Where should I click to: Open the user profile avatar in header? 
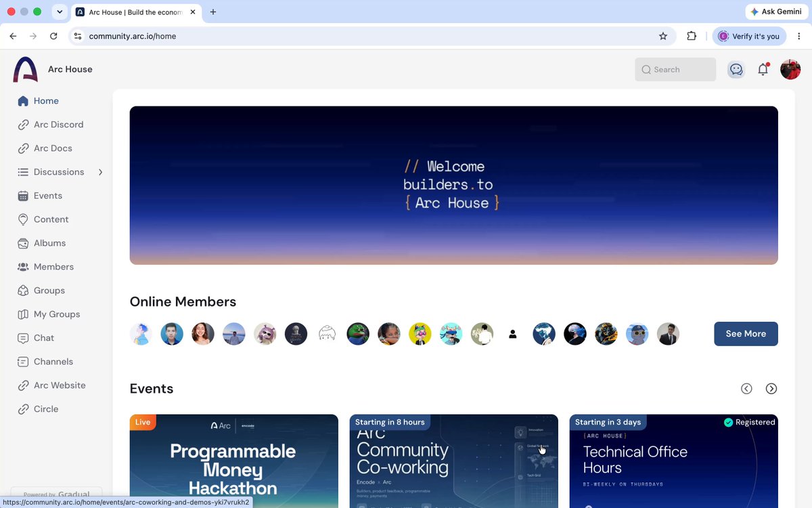coord(790,69)
